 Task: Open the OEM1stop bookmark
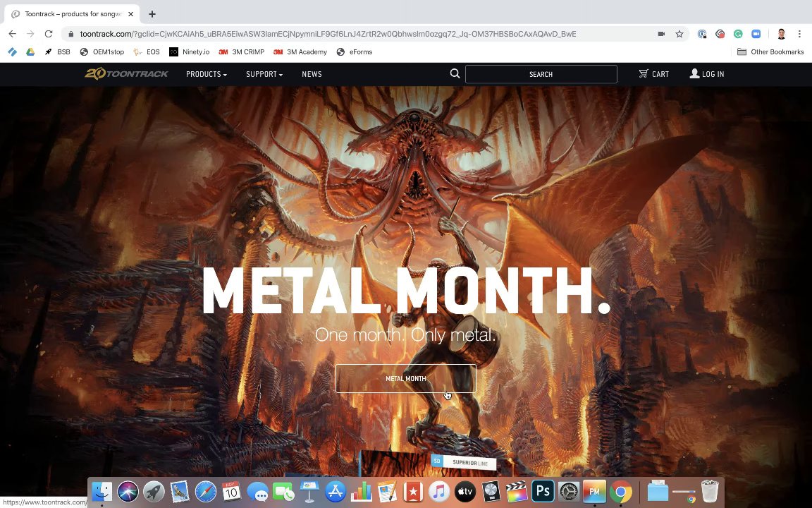102,52
